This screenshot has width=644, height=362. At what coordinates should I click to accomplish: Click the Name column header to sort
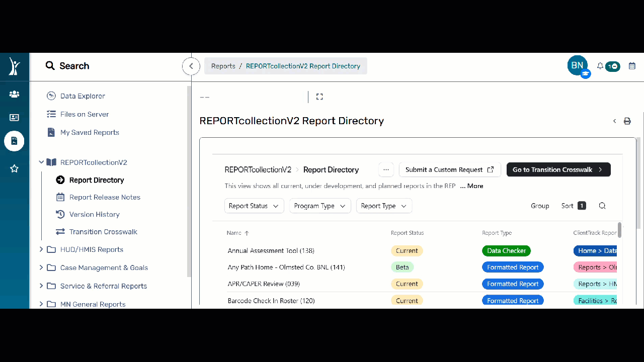click(x=234, y=233)
